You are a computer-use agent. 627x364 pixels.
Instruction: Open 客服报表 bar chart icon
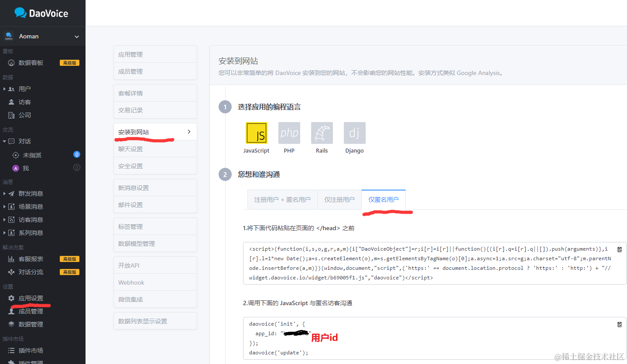click(11, 259)
